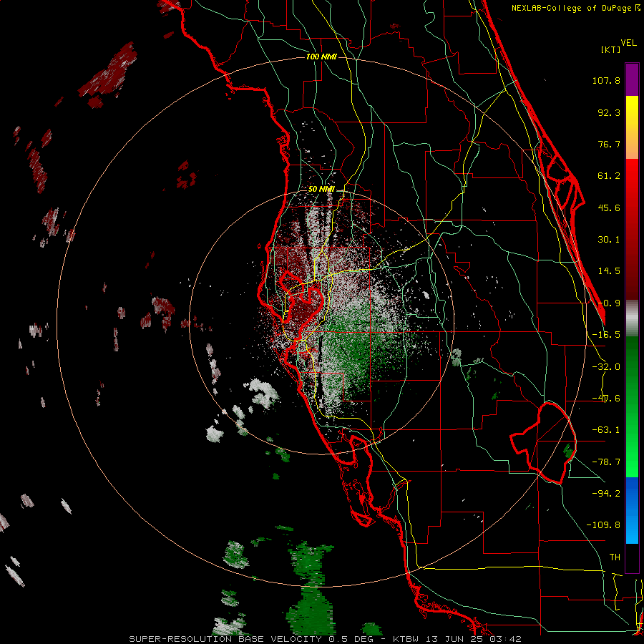The width and height of the screenshot is (644, 644).
Task: Click the TH legend label
Action: pos(615,557)
